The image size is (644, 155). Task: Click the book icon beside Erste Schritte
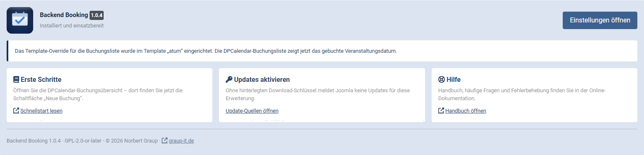click(x=16, y=79)
